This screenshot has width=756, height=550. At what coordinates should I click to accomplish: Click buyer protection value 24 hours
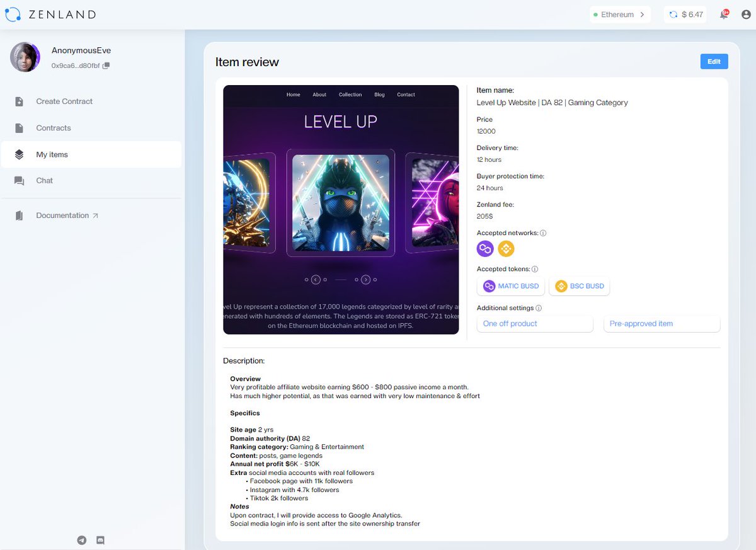pos(490,188)
